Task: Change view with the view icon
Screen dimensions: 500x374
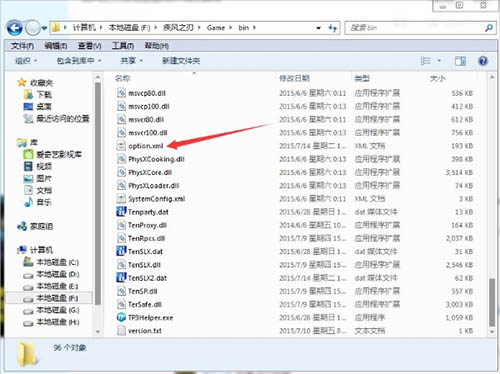Action: click(x=426, y=61)
